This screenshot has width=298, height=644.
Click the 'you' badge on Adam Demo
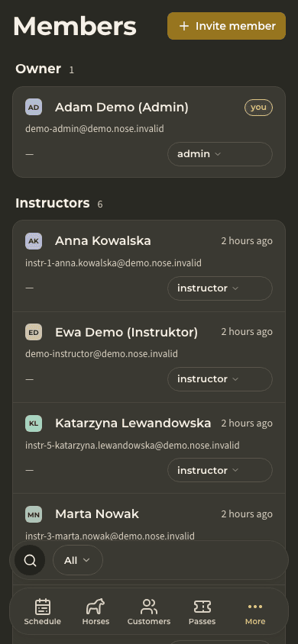pos(258,108)
